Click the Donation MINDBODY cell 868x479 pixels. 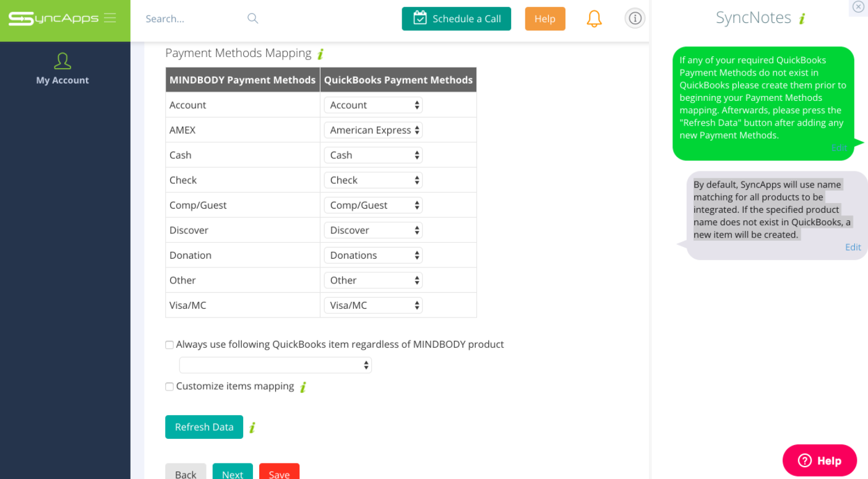click(x=243, y=255)
